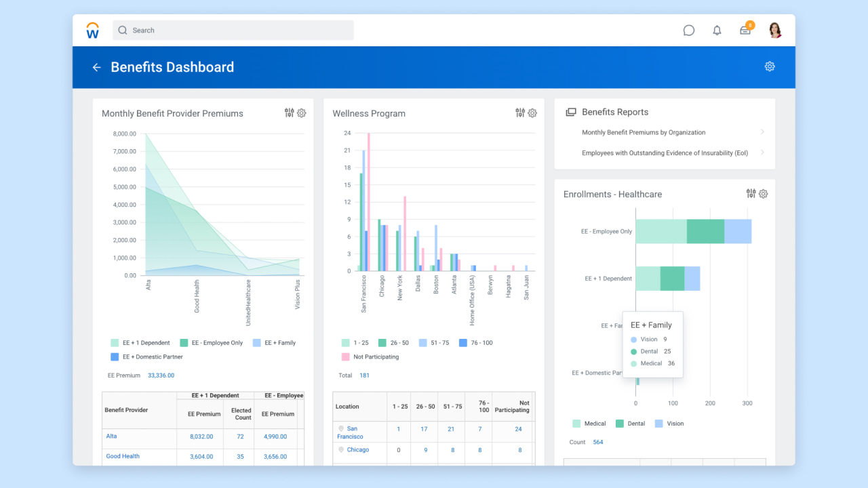Open gear settings on Enrollments - Healthcare

tap(763, 194)
